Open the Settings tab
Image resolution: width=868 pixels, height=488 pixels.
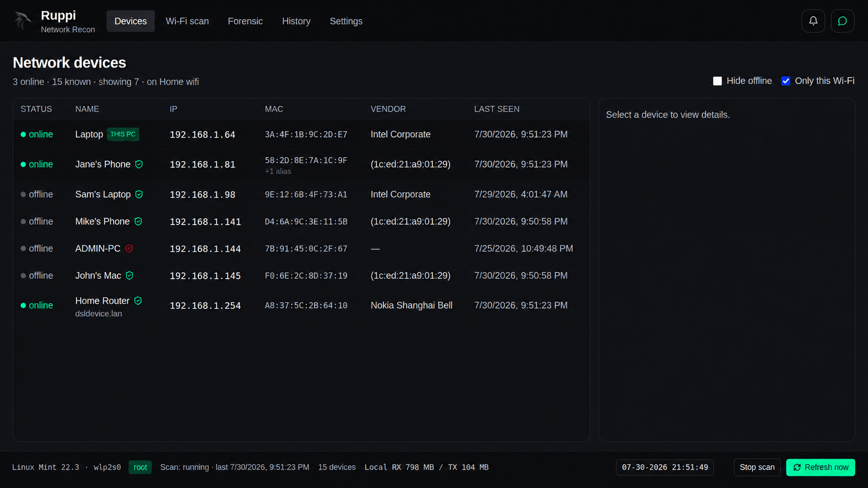click(x=346, y=21)
